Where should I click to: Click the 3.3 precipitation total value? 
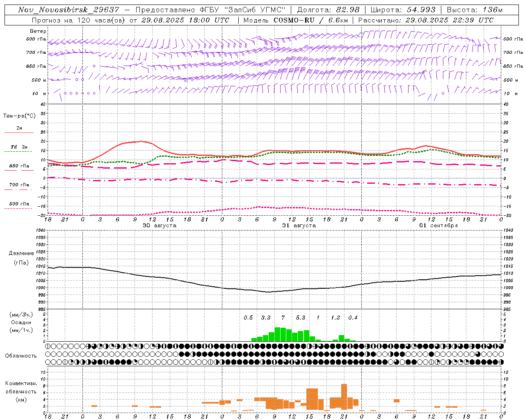pyautogui.click(x=266, y=317)
